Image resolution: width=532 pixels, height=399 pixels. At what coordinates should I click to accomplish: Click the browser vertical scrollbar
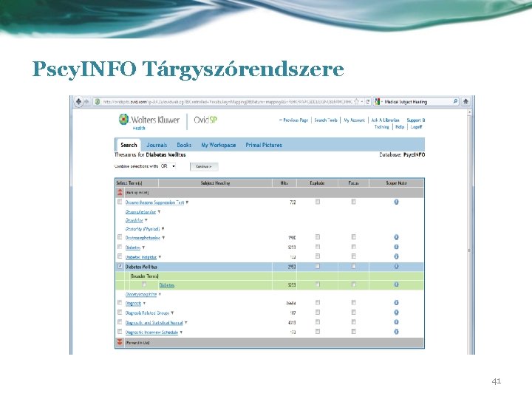(470, 233)
